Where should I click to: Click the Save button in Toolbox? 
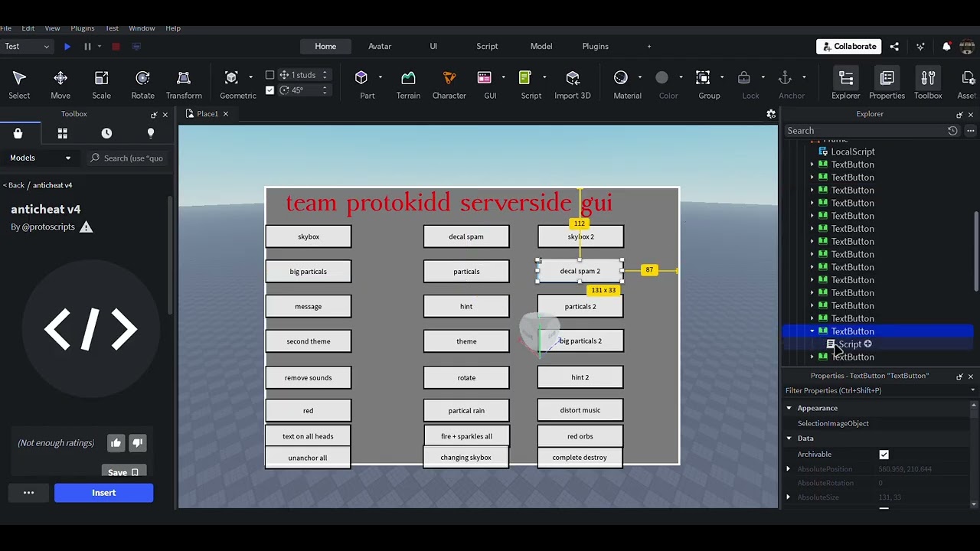click(123, 472)
